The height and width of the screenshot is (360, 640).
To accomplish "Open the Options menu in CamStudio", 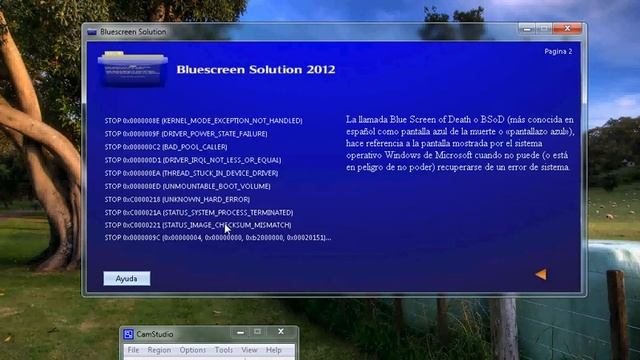I will click(193, 350).
